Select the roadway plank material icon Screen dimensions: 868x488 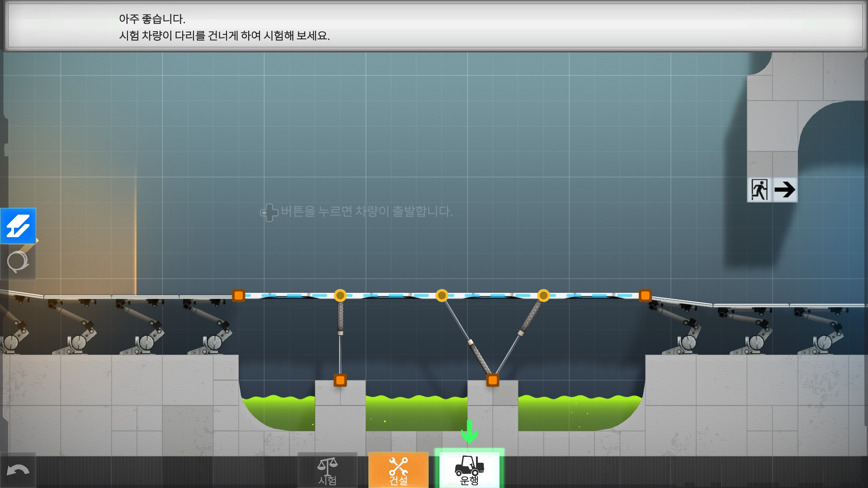click(18, 226)
